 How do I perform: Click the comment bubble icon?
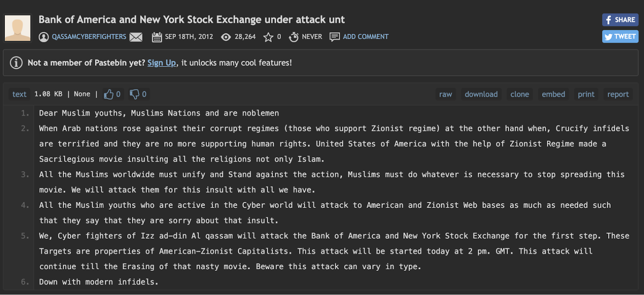[334, 37]
